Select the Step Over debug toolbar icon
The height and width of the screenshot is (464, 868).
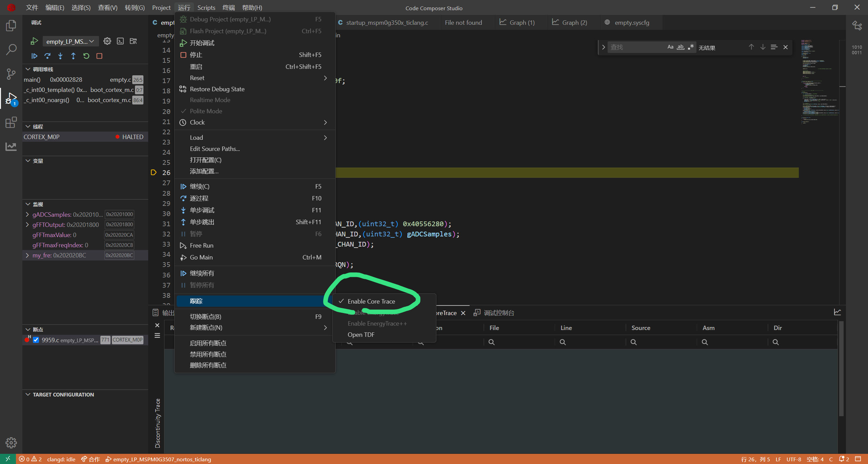pos(47,56)
